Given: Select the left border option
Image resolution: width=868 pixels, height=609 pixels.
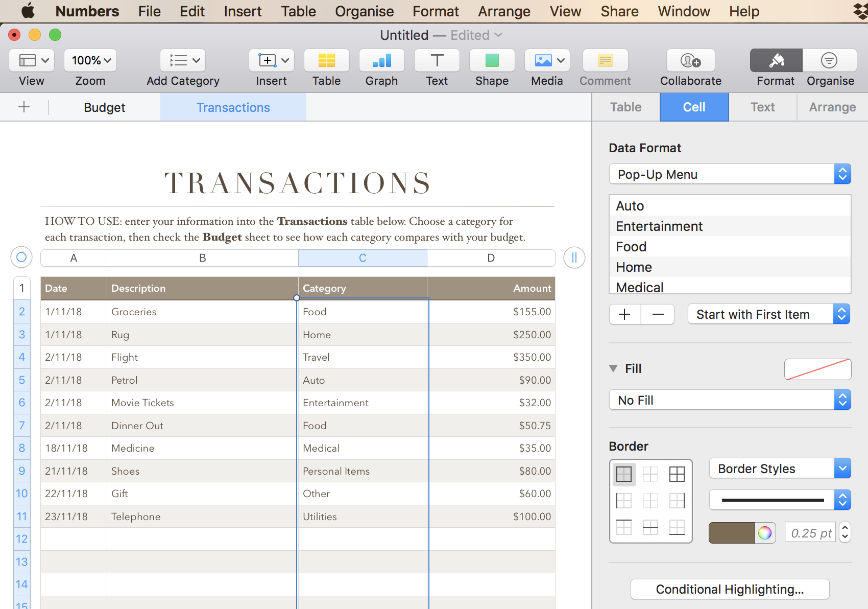Looking at the screenshot, I should tap(624, 501).
